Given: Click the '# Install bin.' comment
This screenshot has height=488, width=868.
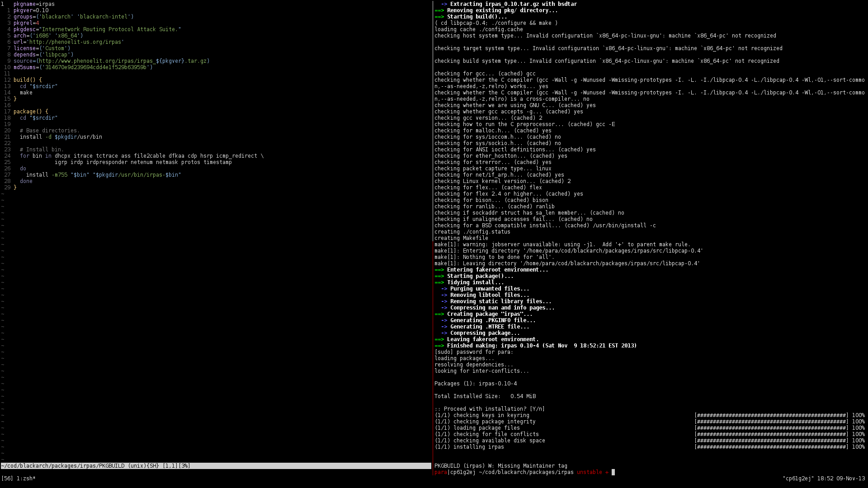Looking at the screenshot, I should [42, 150].
